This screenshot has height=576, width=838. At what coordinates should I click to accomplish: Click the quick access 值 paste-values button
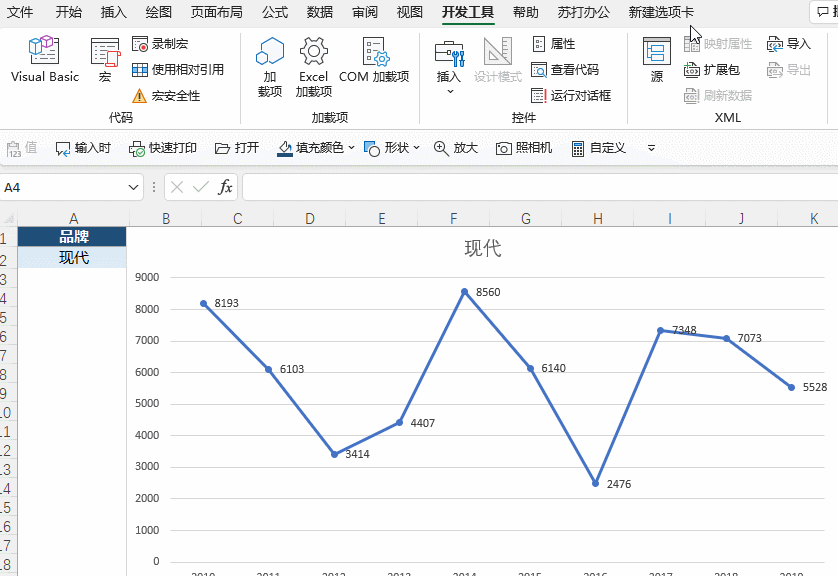coord(22,148)
